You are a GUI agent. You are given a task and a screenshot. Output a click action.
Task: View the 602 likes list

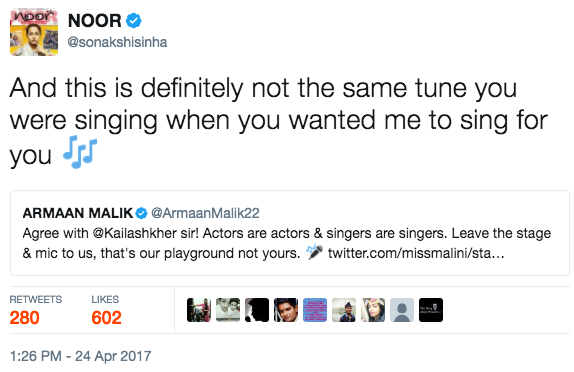pos(106,310)
